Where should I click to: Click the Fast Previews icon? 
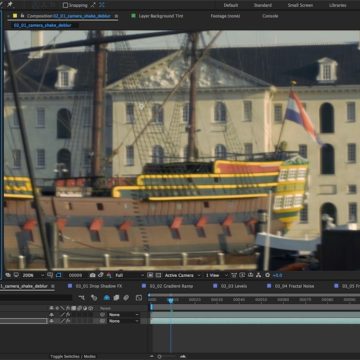click(x=242, y=275)
